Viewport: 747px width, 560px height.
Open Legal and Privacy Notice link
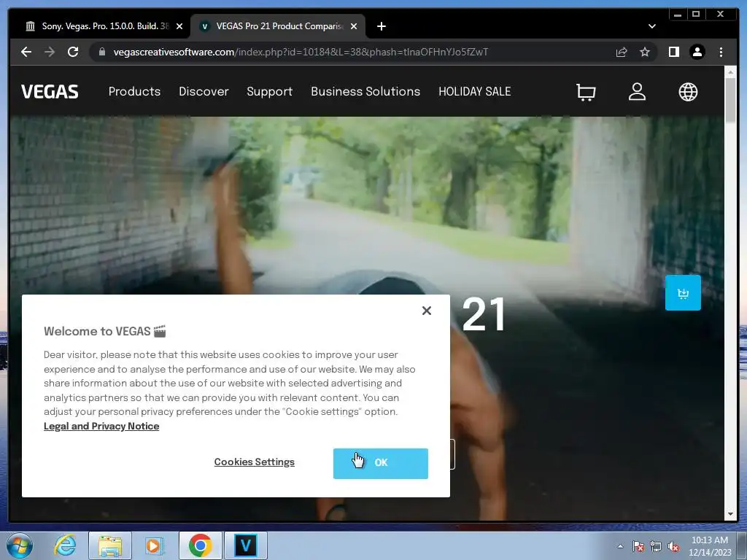pyautogui.click(x=101, y=426)
